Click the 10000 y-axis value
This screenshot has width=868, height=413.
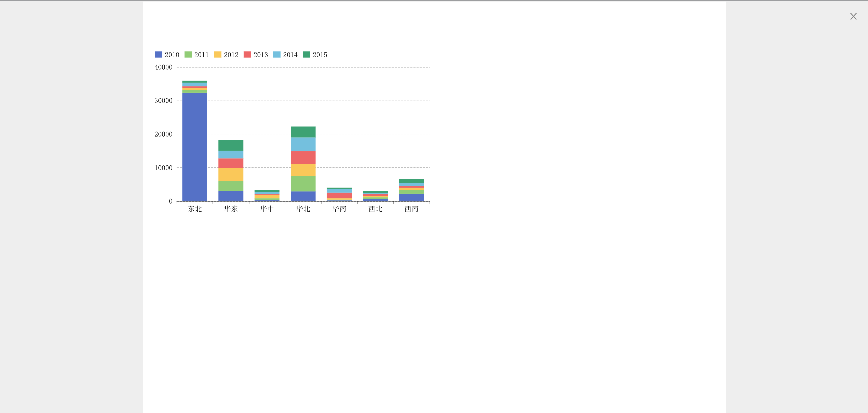[163, 168]
